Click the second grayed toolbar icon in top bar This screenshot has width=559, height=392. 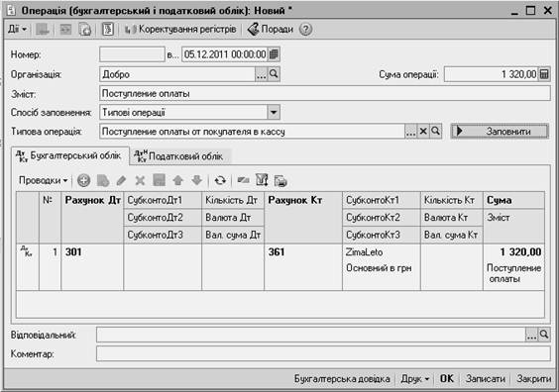click(65, 29)
